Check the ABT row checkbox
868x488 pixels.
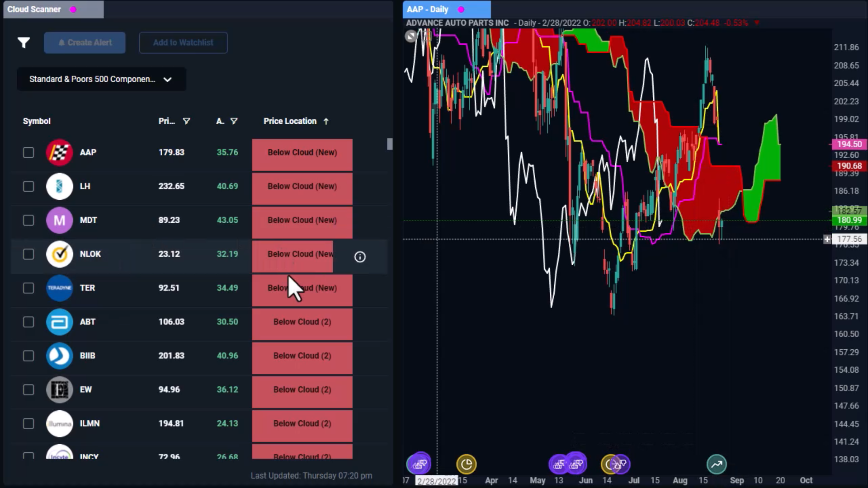(x=28, y=322)
